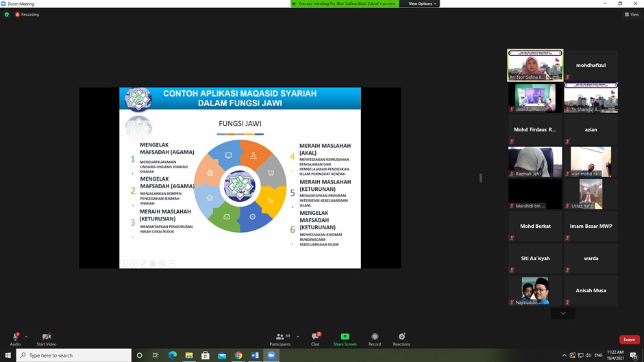644x362 pixels.
Task: Select Mohd Firdaus participant tile
Action: pos(535,130)
